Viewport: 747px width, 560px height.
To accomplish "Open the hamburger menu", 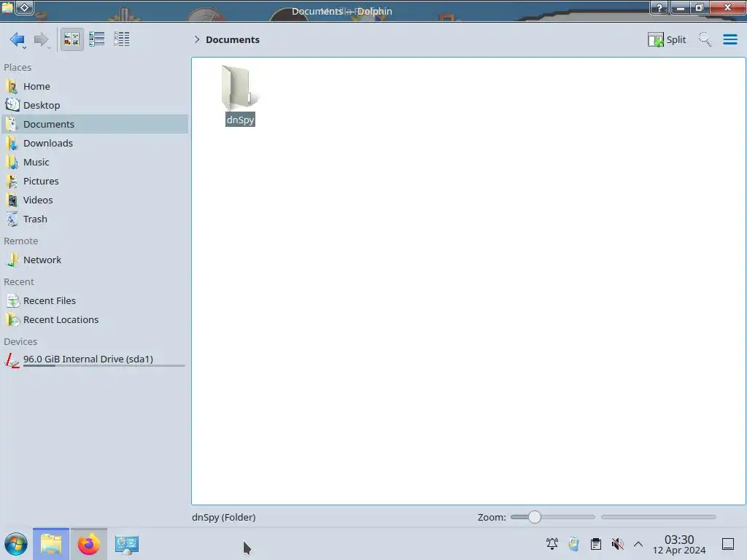I will pyautogui.click(x=729, y=39).
